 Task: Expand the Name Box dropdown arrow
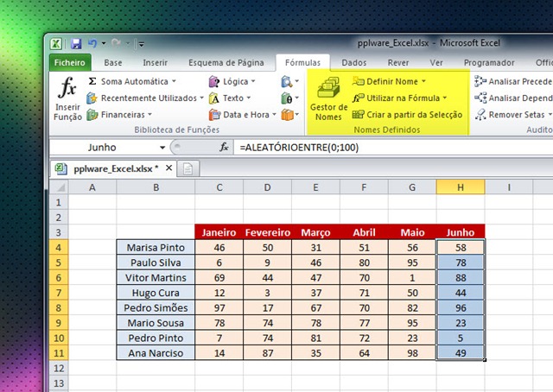[162, 148]
